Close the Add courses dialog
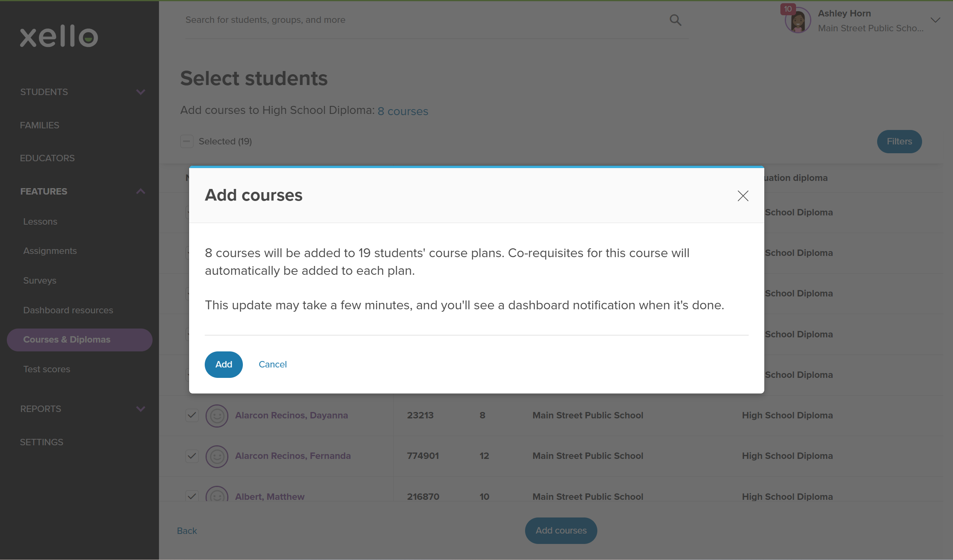The image size is (953, 560). 743,196
